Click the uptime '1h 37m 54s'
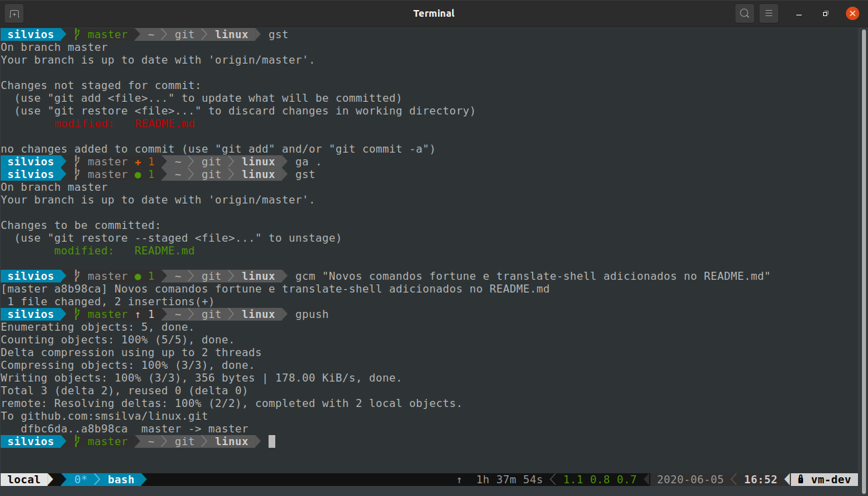Viewport: 868px width, 496px height. click(509, 480)
